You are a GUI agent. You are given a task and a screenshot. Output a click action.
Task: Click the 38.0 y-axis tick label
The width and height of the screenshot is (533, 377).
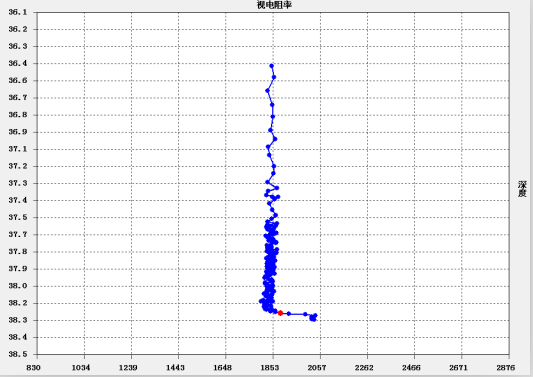pyautogui.click(x=18, y=286)
